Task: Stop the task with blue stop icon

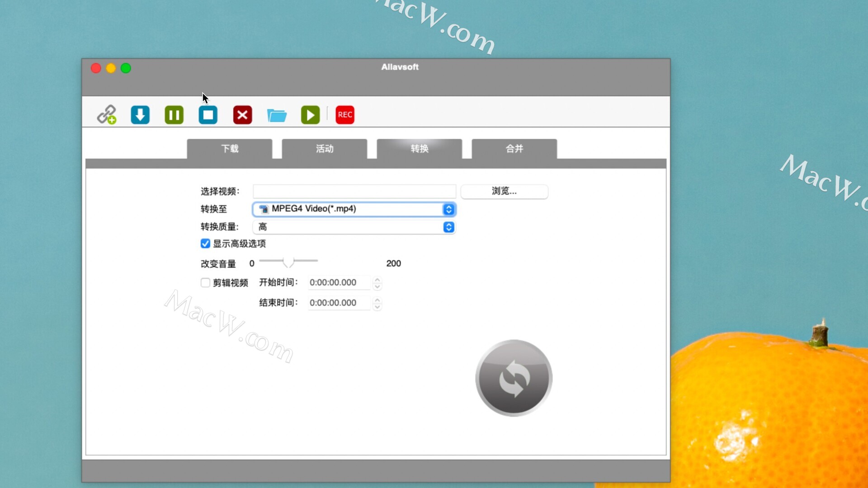Action: coord(208,115)
